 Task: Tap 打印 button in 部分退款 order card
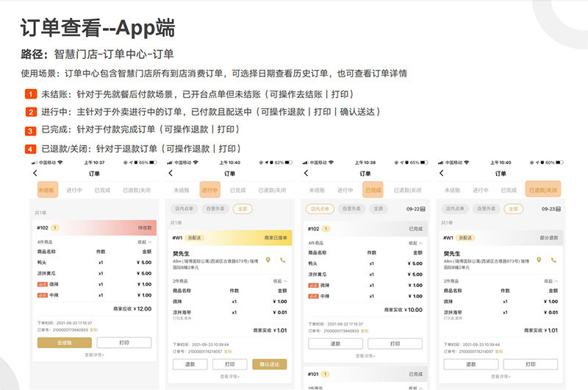(531, 364)
